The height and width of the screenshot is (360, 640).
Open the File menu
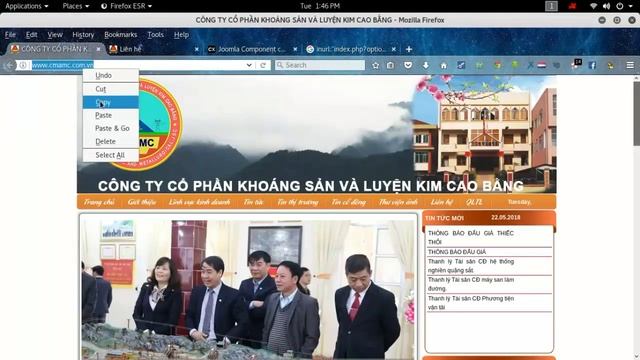pos(10,35)
